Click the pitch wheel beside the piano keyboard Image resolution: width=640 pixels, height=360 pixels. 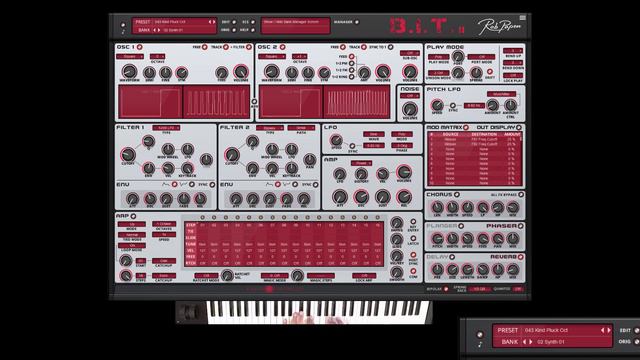(x=190, y=313)
